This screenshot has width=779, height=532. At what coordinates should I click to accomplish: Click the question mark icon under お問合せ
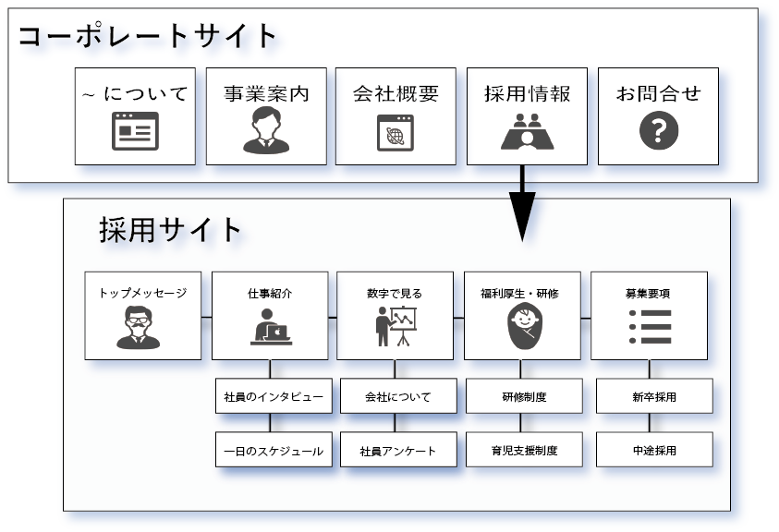[x=658, y=131]
